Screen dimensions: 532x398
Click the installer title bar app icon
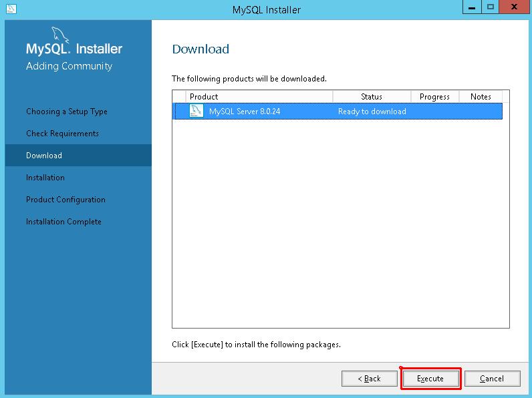11,9
